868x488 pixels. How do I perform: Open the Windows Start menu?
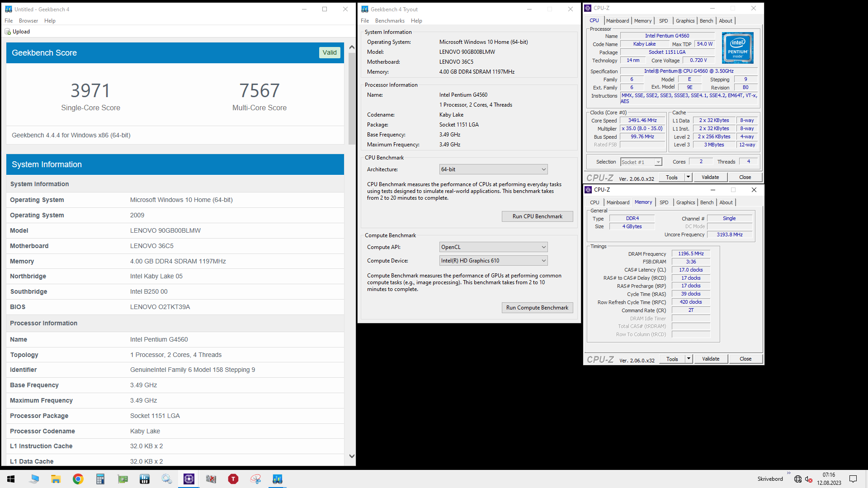(11, 479)
